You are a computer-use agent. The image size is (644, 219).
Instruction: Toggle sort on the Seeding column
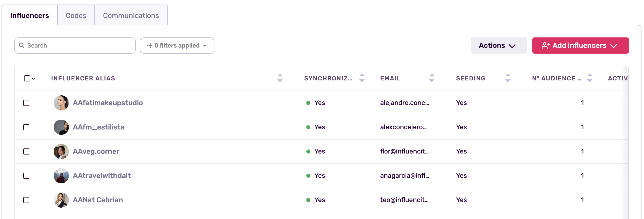click(508, 78)
